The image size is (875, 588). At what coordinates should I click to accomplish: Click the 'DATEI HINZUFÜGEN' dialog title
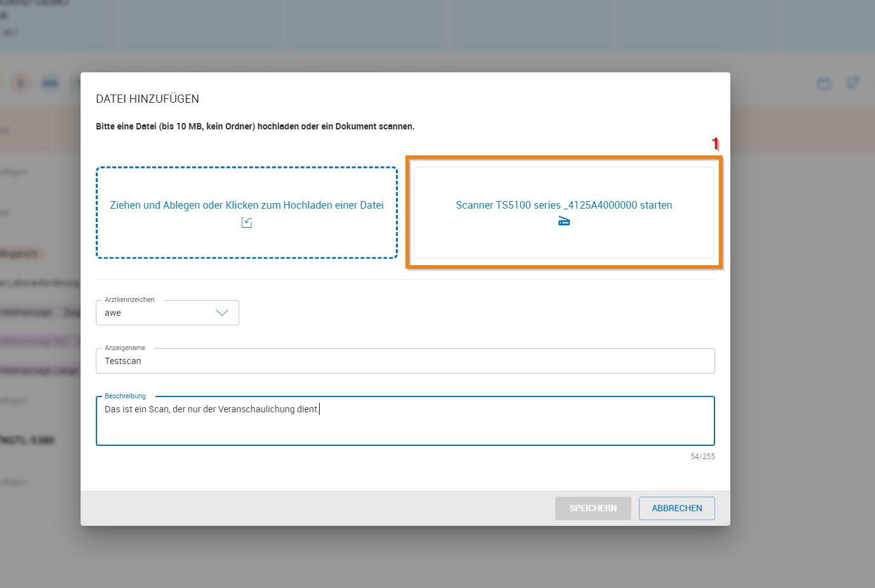pos(147,99)
